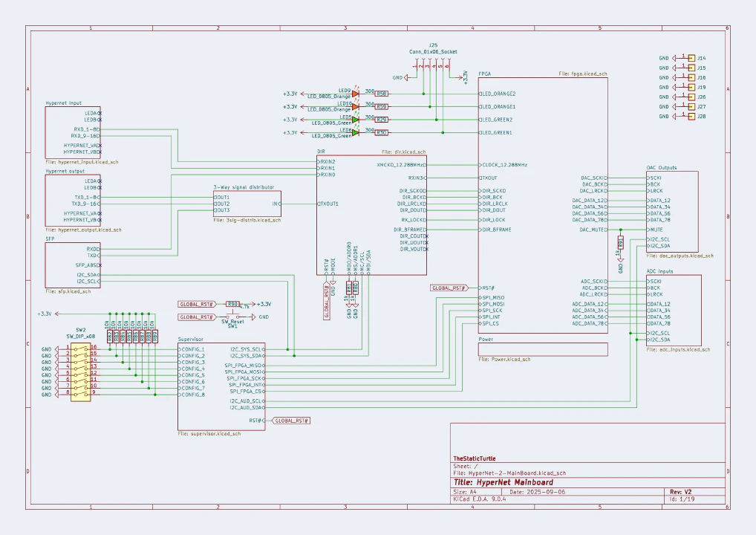The height and width of the screenshot is (535, 756).
Task: Click the File: supervisor.kicad_sch sheet filename
Action: (x=210, y=434)
